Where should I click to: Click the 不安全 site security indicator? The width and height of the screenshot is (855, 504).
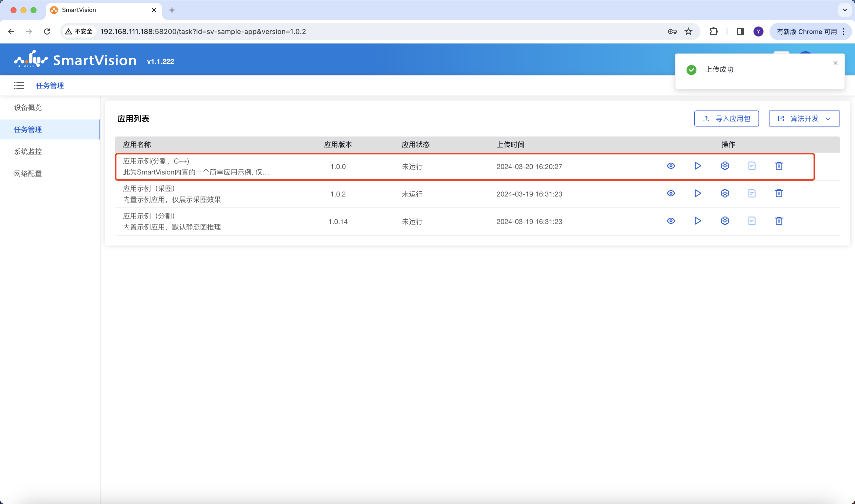[79, 31]
